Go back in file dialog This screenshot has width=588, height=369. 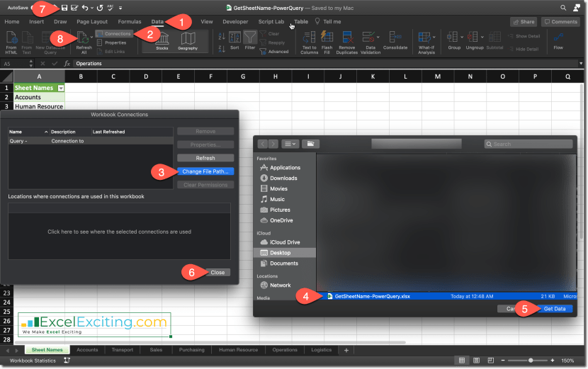[x=263, y=144]
